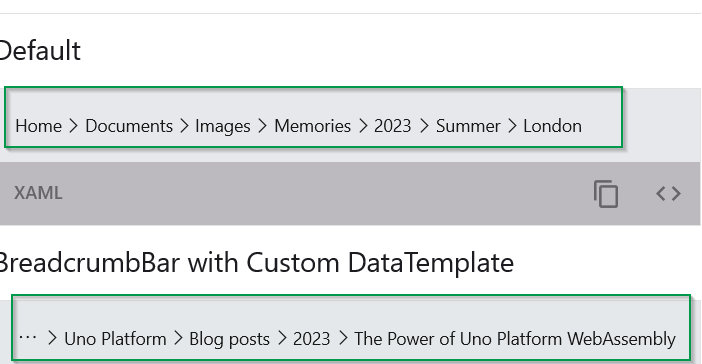Click the XAML label in code bar
Viewport: 702px width, 364px height.
[38, 193]
